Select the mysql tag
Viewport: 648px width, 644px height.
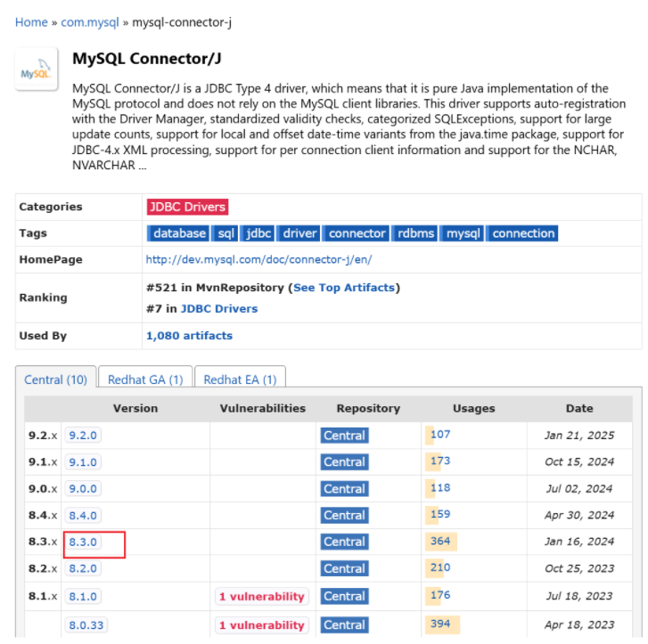tap(462, 233)
